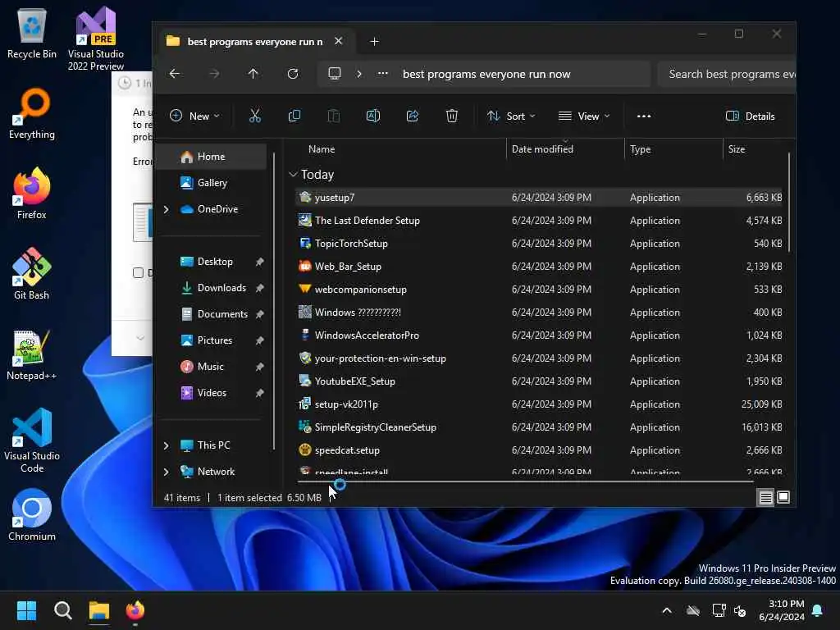
Task: Select WindowsAcceleratorPro file
Action: (539, 336)
